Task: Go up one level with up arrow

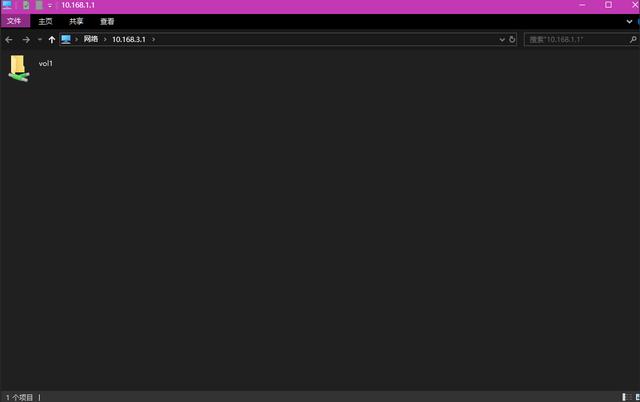Action: pos(52,40)
